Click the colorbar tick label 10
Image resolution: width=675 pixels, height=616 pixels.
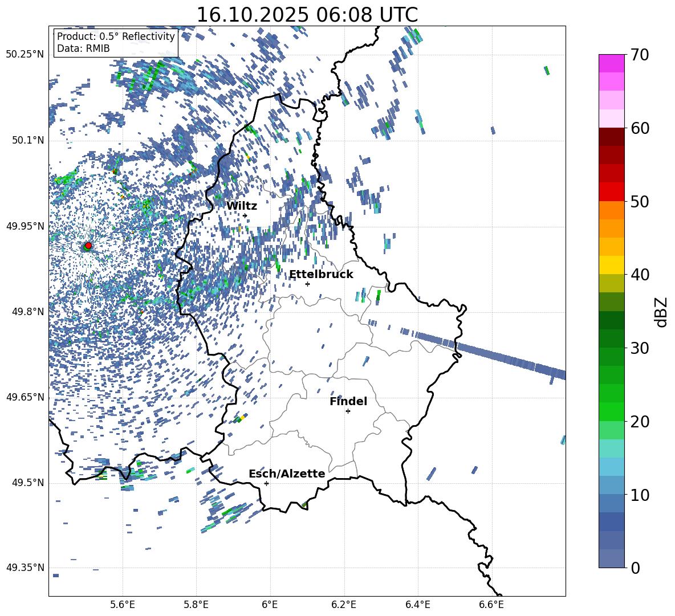point(640,495)
